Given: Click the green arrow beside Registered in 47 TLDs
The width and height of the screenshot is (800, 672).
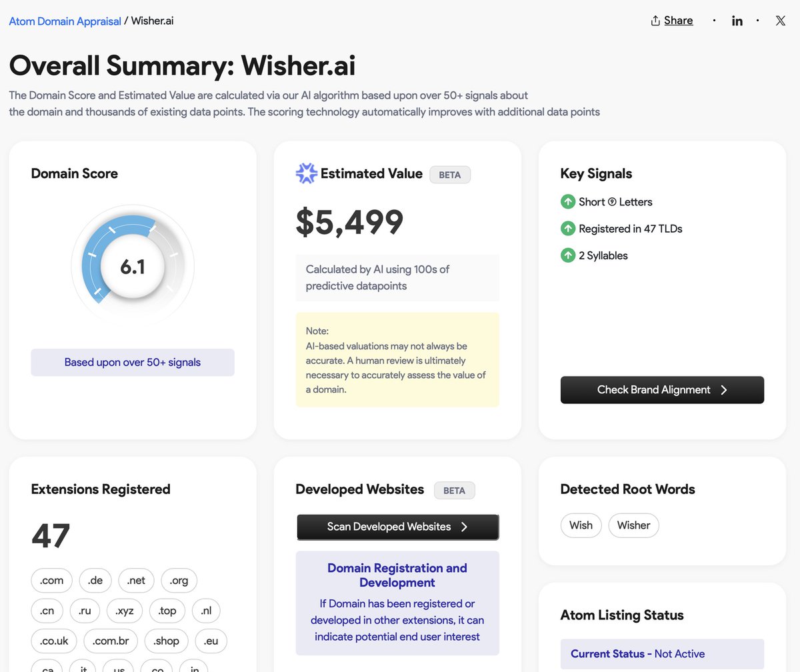Looking at the screenshot, I should pos(568,229).
